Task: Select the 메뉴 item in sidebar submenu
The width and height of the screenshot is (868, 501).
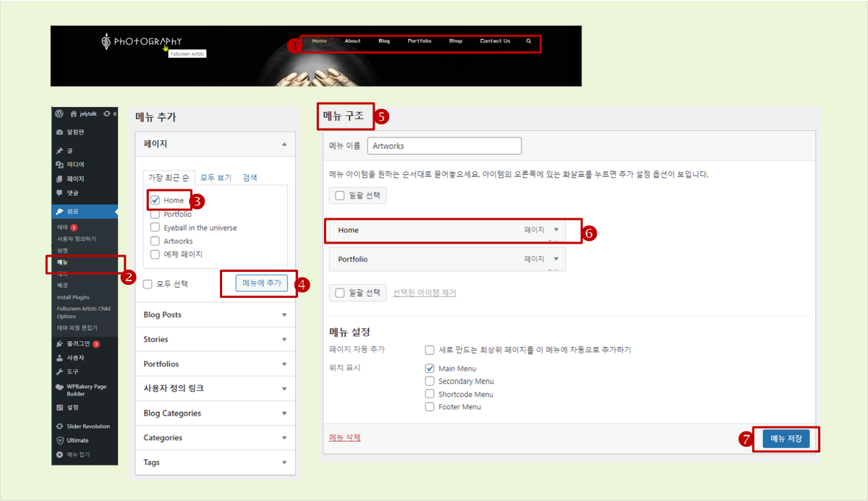Action: coord(64,262)
